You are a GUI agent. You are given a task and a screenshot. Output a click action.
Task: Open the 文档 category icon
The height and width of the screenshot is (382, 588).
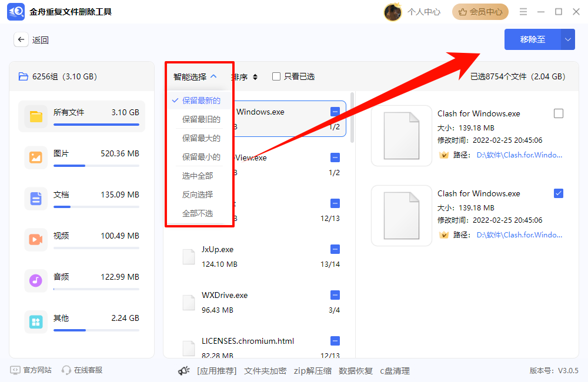coord(36,199)
